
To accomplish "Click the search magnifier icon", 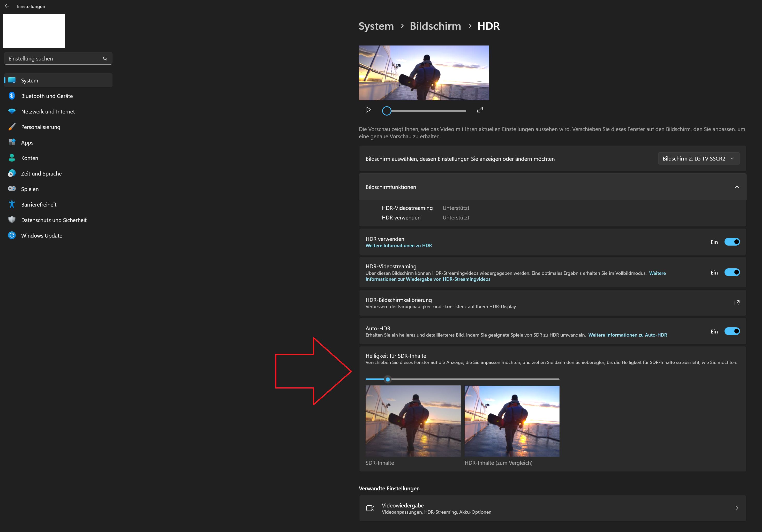I will coord(105,59).
